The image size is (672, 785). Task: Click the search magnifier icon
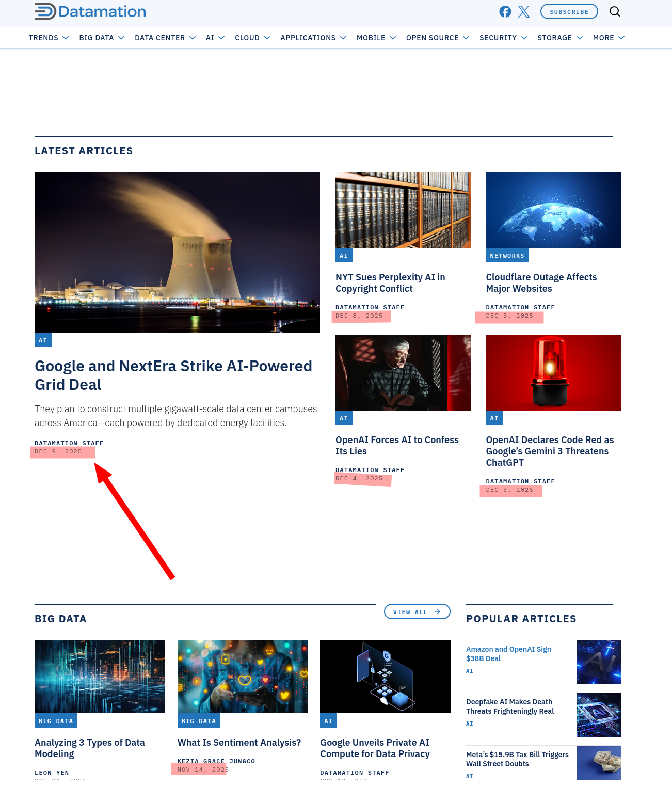click(614, 12)
